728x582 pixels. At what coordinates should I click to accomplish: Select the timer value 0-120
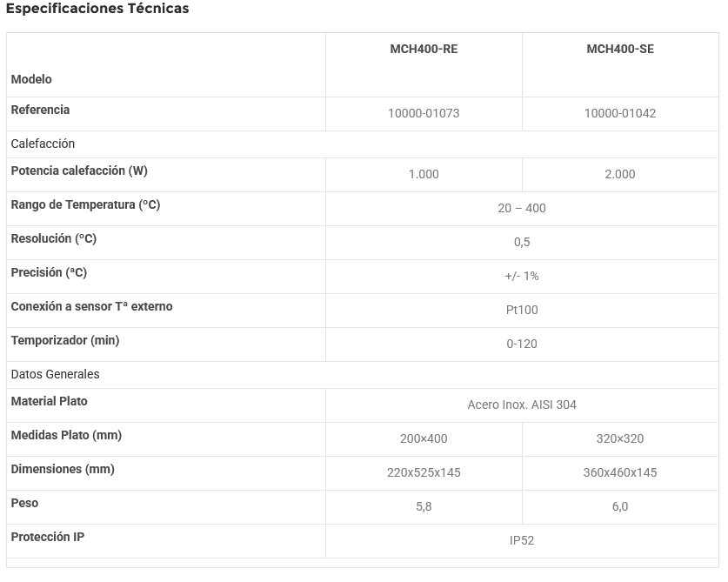522,344
